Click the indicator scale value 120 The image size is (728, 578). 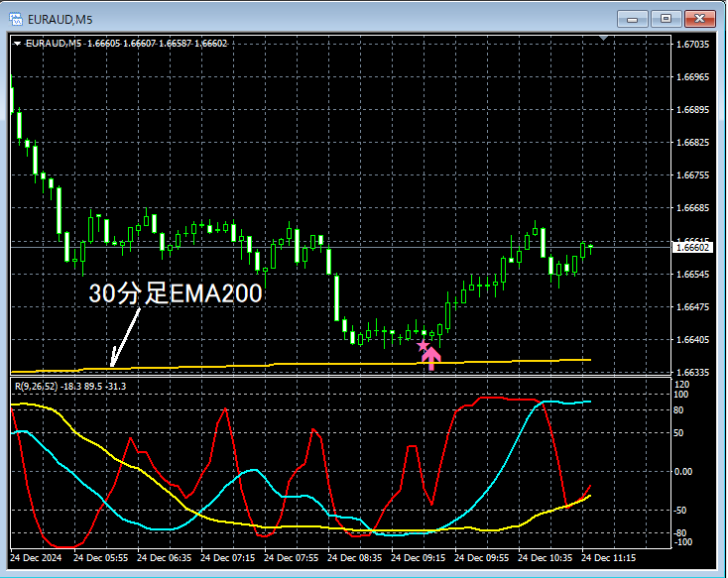(x=682, y=385)
